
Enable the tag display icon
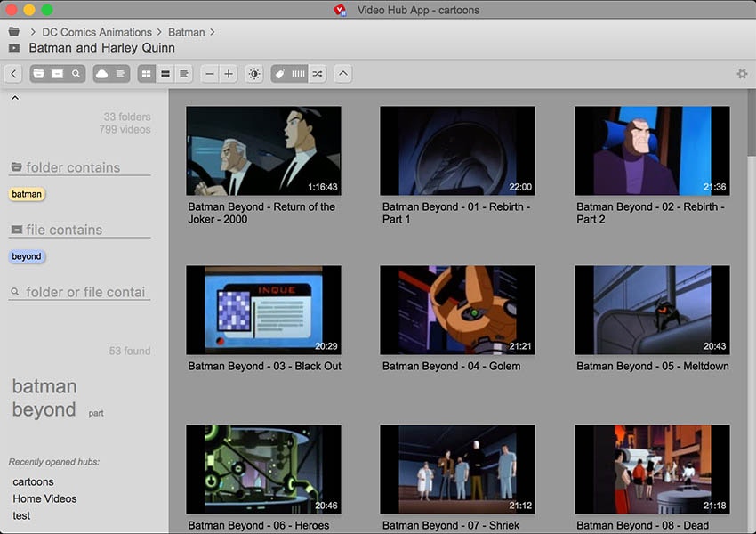pos(278,73)
